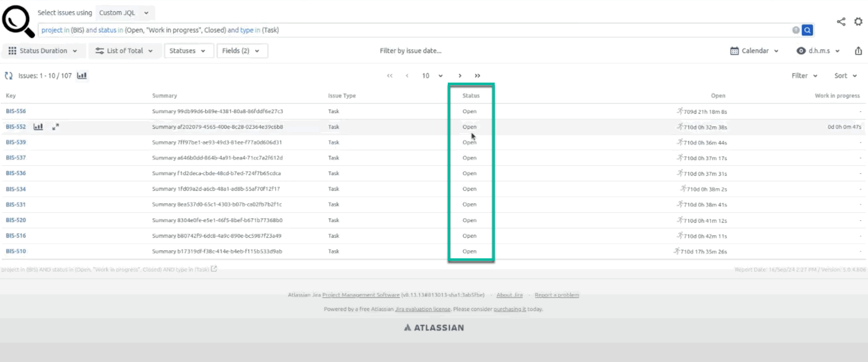
Task: Expand the Status Duration report menu
Action: tap(43, 51)
